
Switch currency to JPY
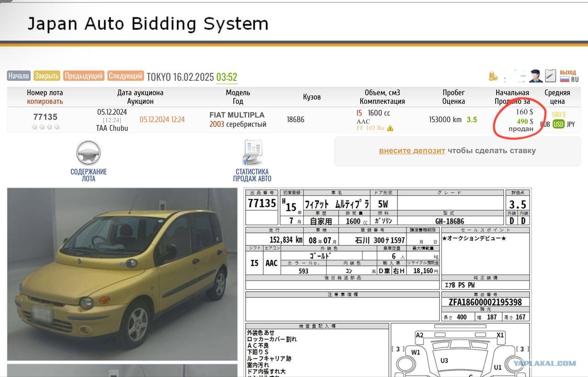571,124
